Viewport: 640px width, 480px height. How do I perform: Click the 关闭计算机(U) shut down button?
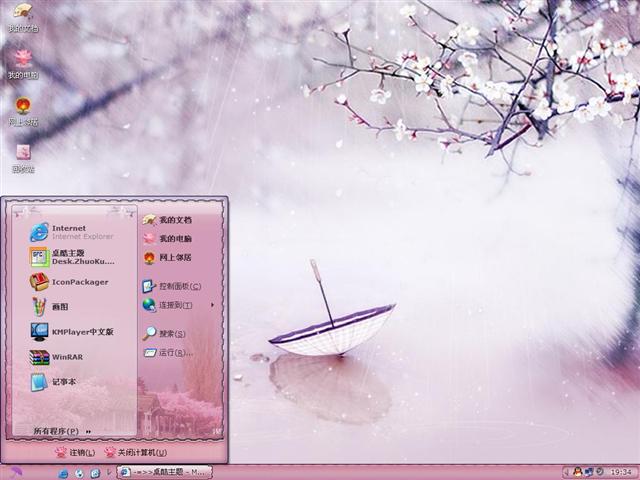point(136,452)
